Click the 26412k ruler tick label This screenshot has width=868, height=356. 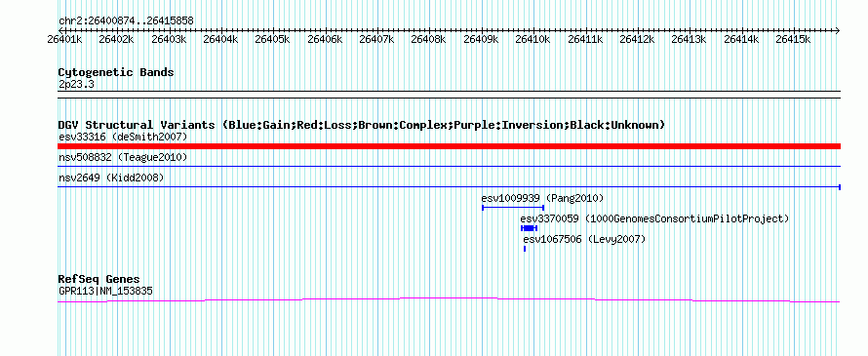tap(637, 40)
